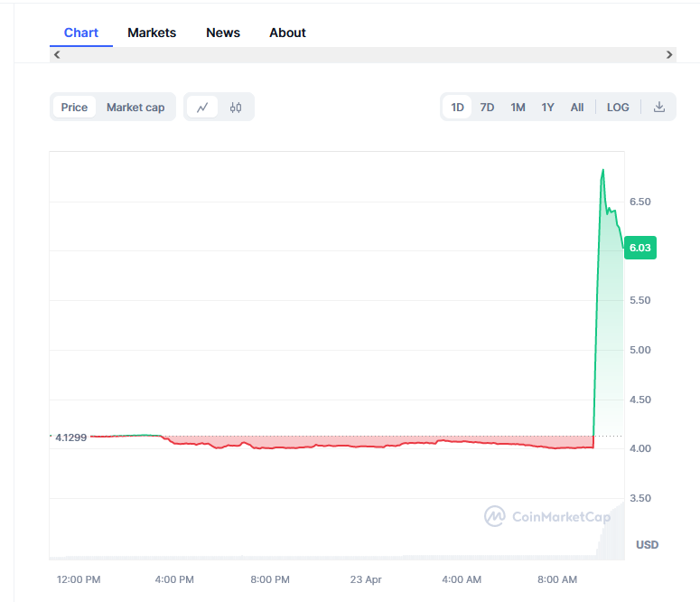Switch to candlestick chart icon
This screenshot has height=602, width=700.
236,108
